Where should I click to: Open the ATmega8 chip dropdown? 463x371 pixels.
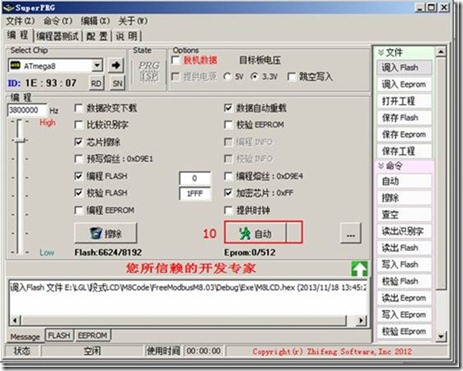coord(97,65)
